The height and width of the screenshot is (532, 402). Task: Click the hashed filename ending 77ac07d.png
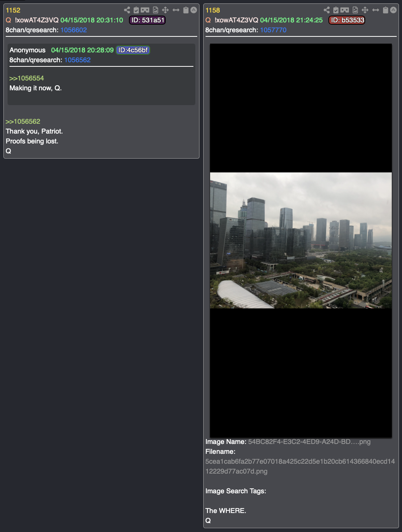(300, 466)
